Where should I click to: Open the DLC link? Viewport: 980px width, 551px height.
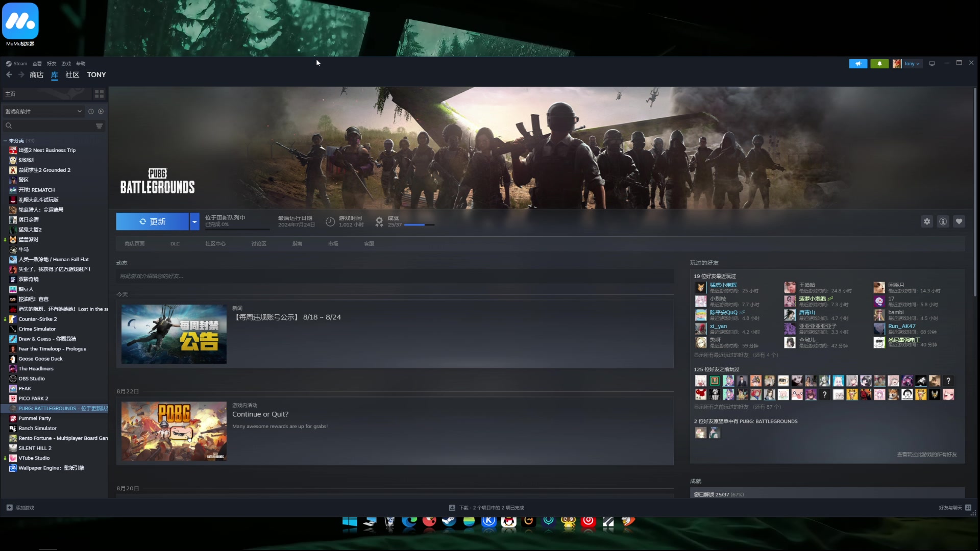(x=175, y=244)
